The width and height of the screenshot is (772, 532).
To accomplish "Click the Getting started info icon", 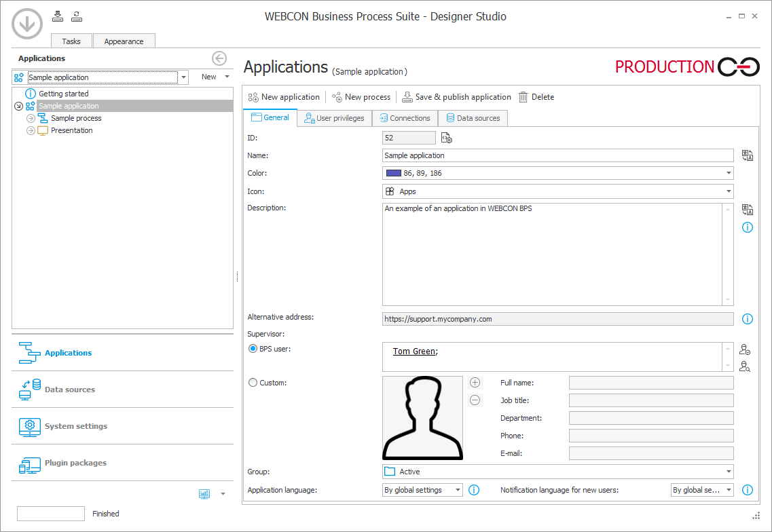I will [31, 94].
